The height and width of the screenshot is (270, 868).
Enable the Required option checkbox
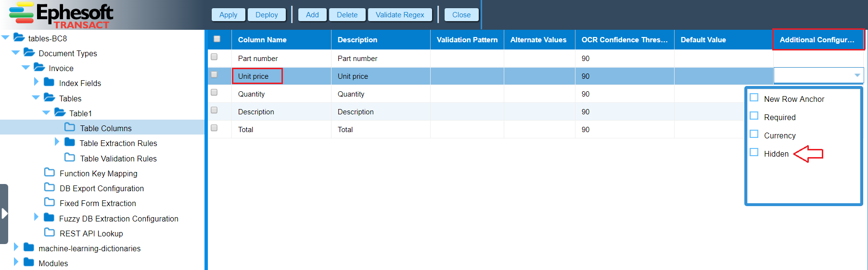click(x=754, y=116)
